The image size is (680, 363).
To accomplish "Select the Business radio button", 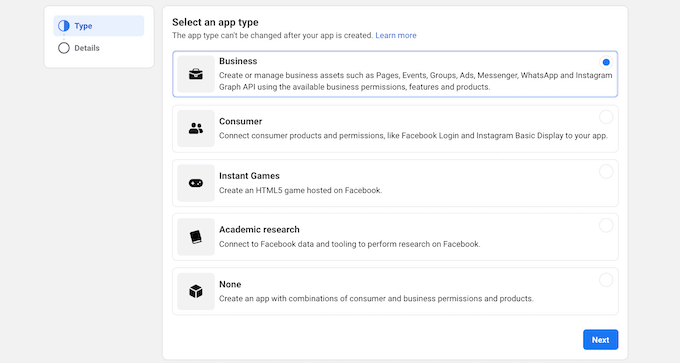I will click(606, 62).
